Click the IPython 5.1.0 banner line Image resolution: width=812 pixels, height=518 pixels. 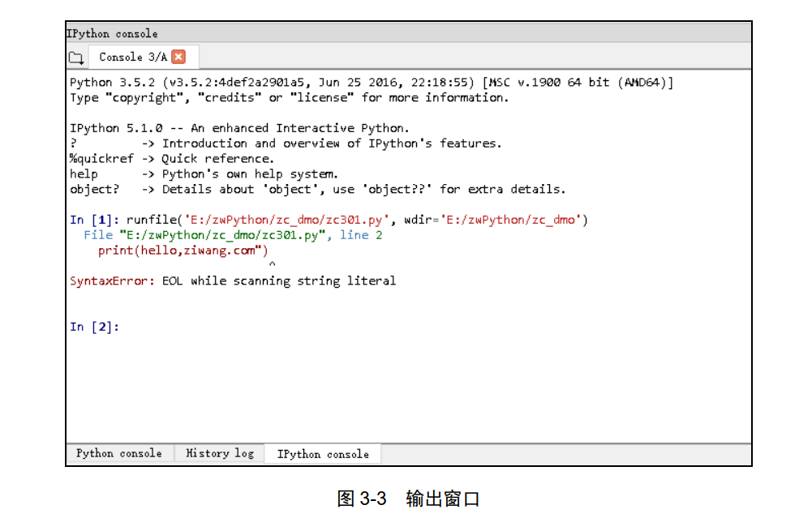239,128
